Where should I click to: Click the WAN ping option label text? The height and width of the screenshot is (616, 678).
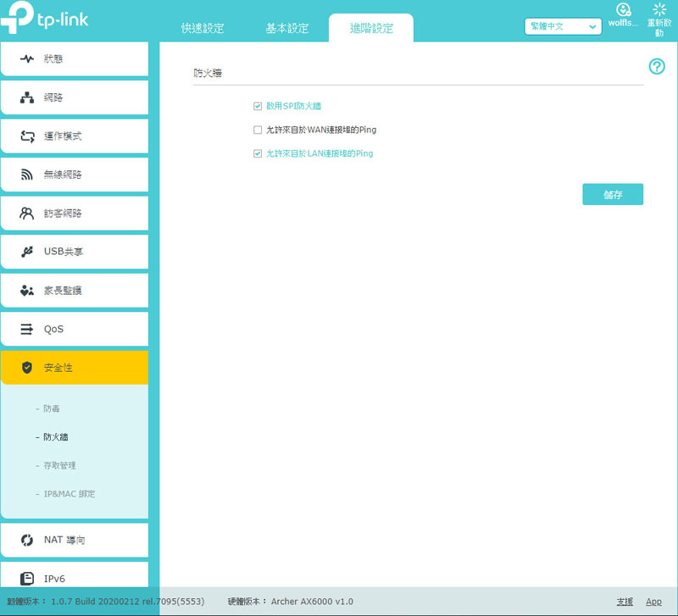[x=321, y=130]
